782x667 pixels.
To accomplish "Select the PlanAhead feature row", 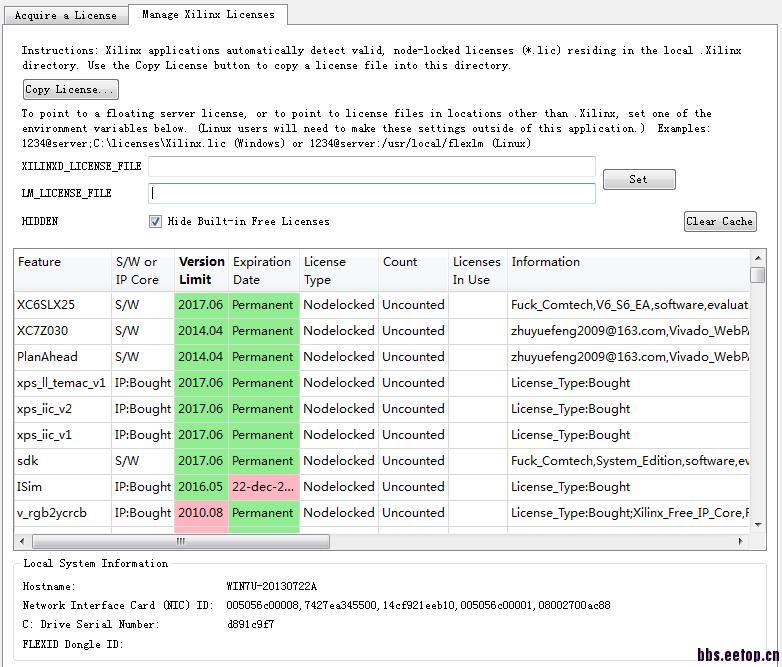I will pyautogui.click(x=382, y=357).
